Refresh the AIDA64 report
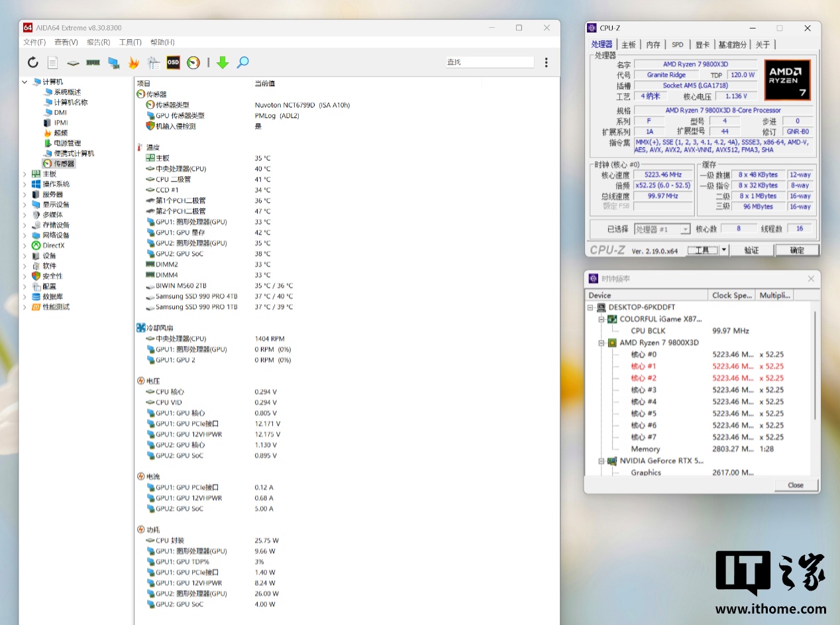 tap(32, 62)
